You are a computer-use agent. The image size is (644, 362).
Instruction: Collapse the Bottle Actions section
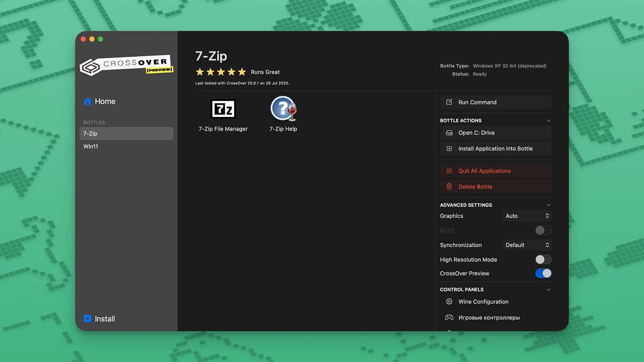(548, 121)
